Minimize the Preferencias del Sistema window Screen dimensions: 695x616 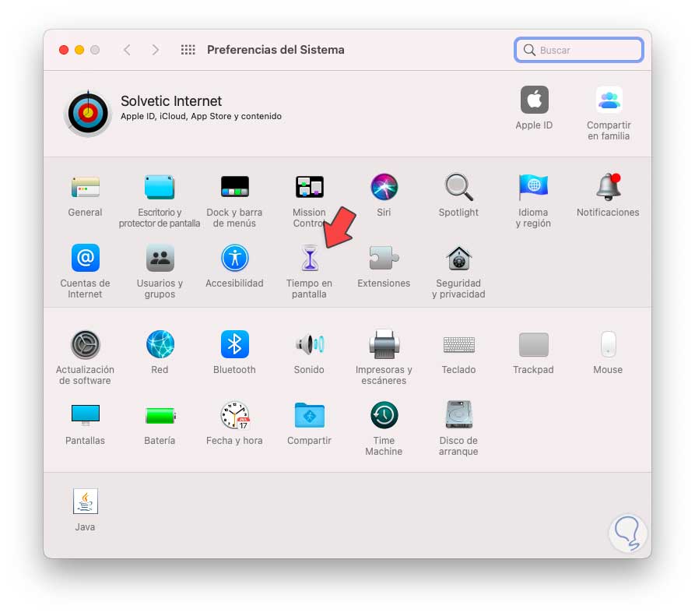(x=79, y=50)
